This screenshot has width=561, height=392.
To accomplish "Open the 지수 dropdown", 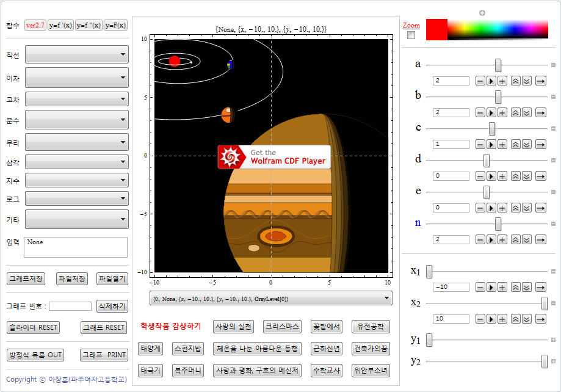I will click(x=76, y=180).
